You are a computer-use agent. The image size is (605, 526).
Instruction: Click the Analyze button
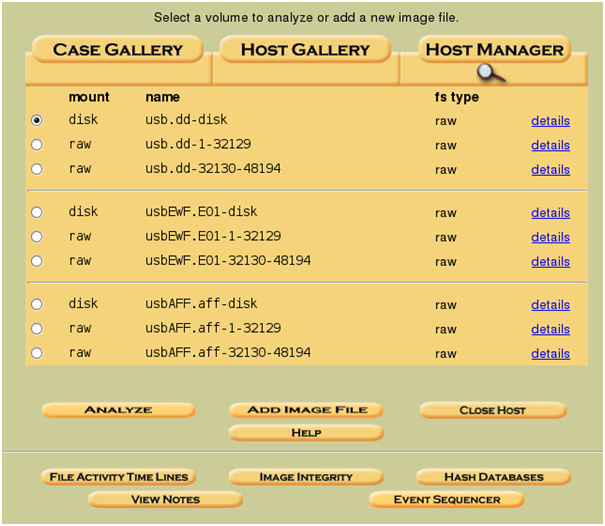pyautogui.click(x=118, y=410)
